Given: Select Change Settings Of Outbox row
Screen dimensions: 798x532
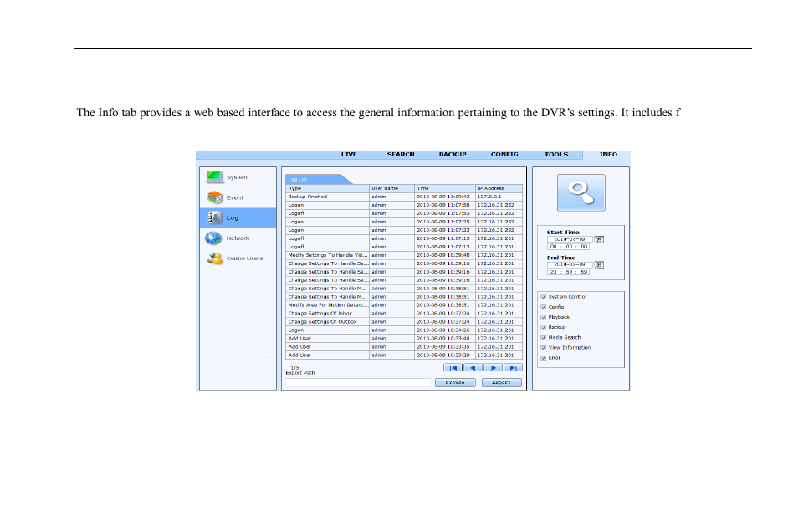Looking at the screenshot, I should [404, 322].
